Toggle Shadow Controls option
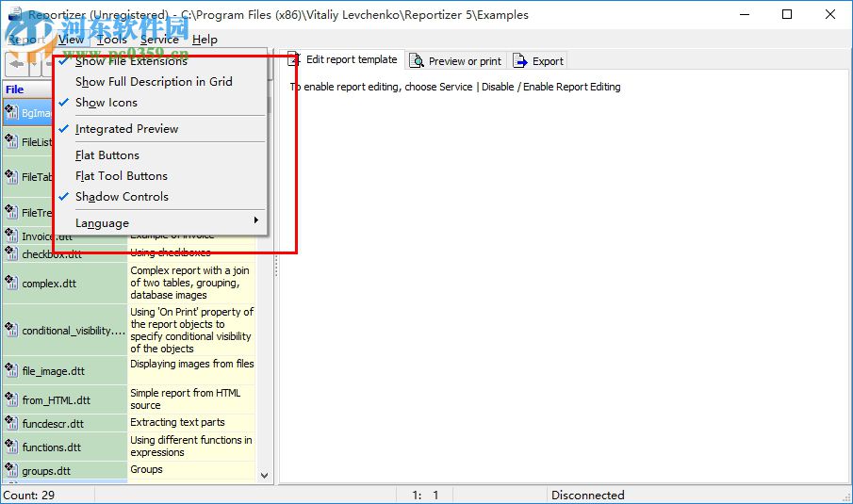Viewport: 853px width, 504px height. coord(160,196)
